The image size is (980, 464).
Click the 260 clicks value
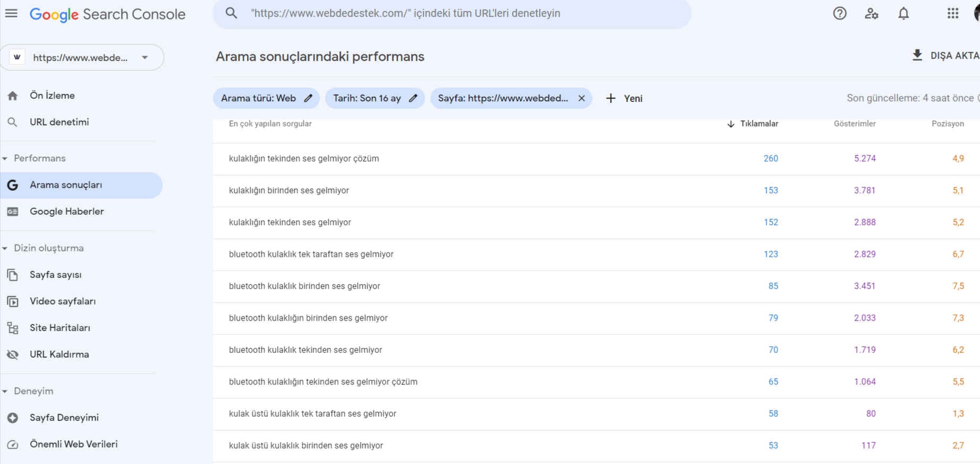771,158
